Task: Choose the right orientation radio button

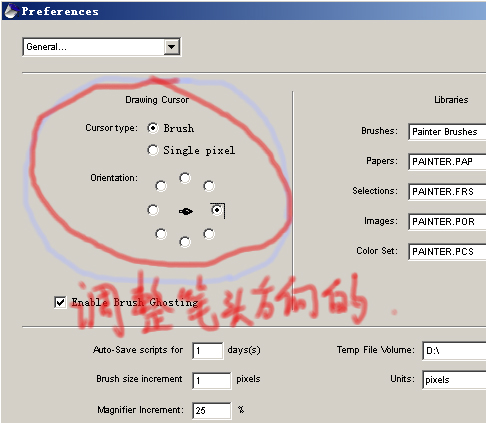Action: click(x=217, y=210)
